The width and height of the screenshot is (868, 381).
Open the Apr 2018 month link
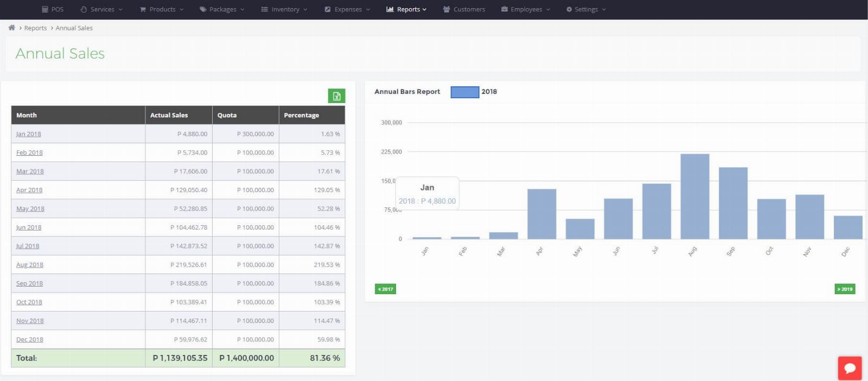pyautogui.click(x=29, y=190)
